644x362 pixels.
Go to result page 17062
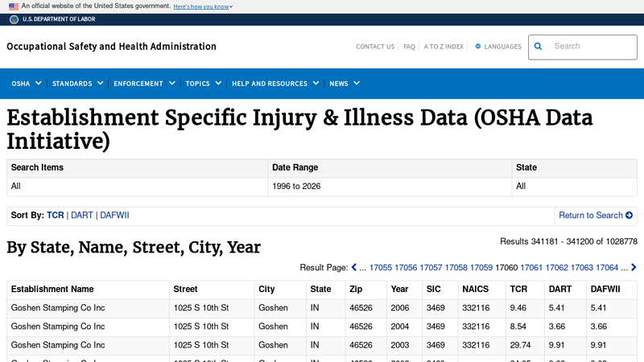(x=556, y=268)
